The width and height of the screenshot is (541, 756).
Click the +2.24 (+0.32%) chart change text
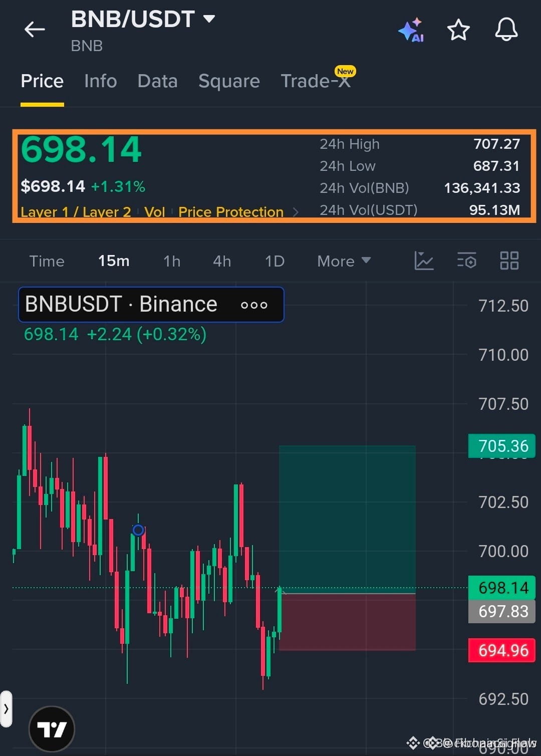(x=147, y=334)
